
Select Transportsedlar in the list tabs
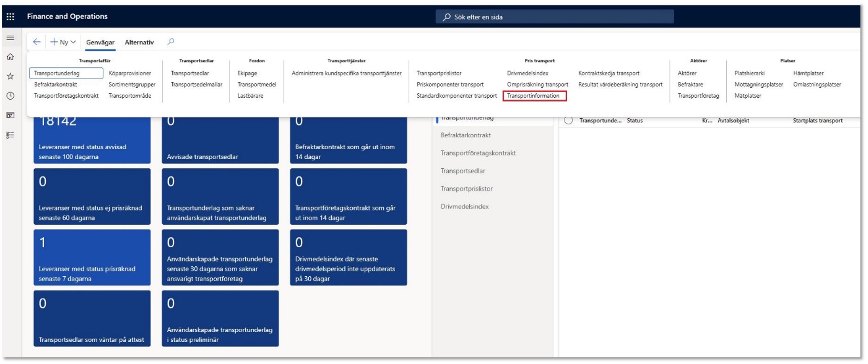tap(463, 171)
